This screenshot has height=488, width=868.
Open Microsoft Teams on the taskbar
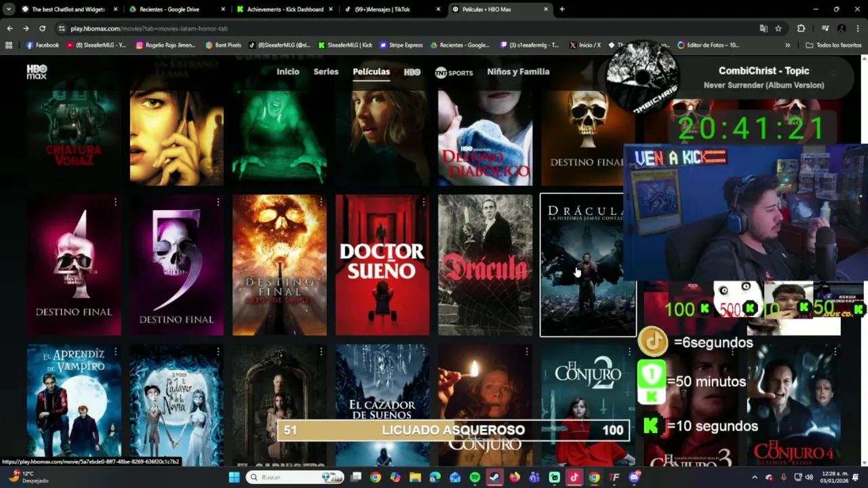(x=534, y=477)
